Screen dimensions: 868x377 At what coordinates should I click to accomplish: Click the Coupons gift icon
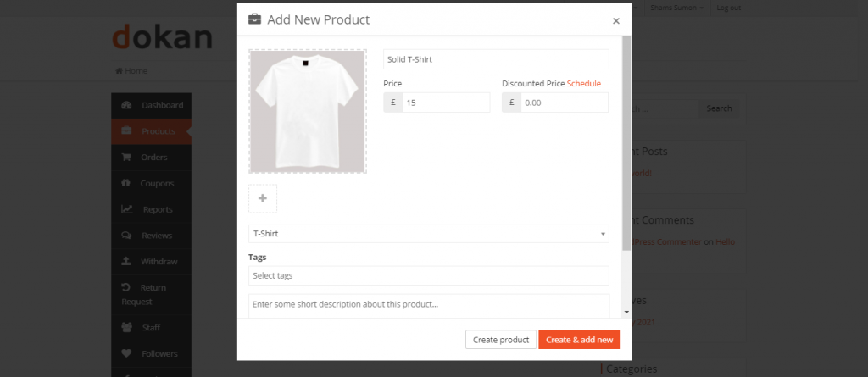coord(126,183)
